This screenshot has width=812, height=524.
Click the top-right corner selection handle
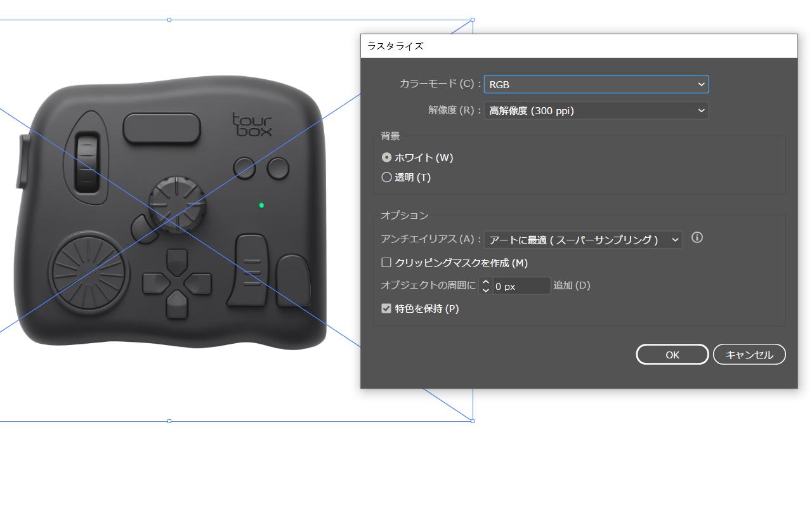[473, 20]
